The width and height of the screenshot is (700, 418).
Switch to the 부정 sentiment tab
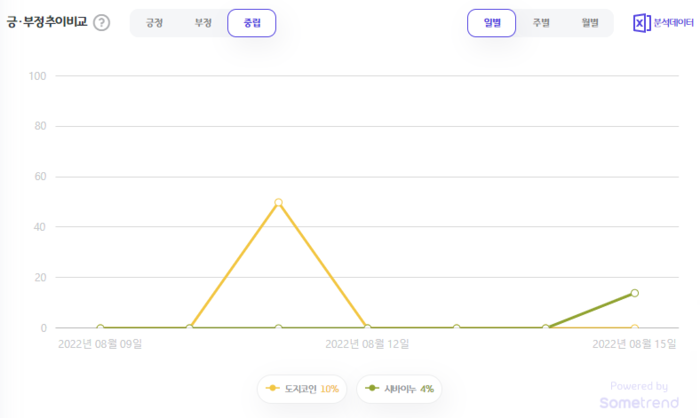(203, 23)
